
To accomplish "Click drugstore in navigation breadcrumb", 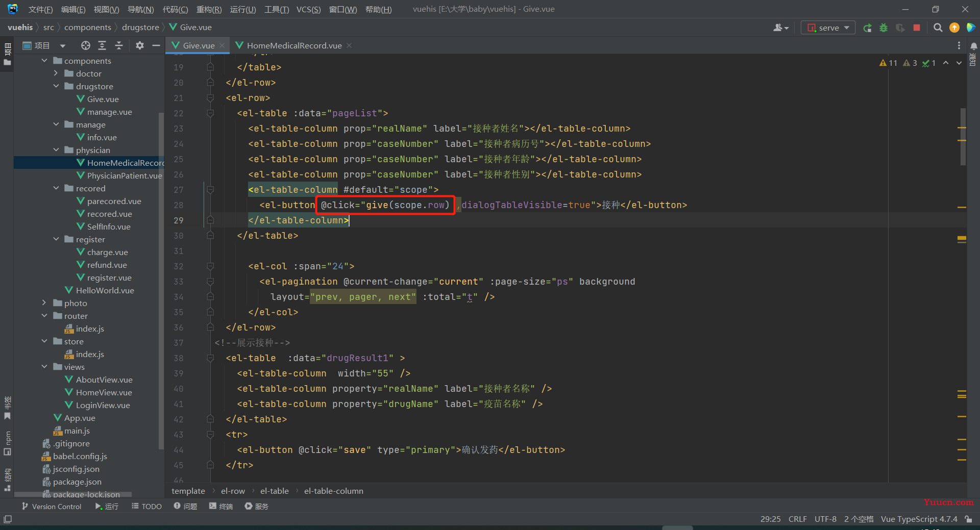I will (140, 28).
